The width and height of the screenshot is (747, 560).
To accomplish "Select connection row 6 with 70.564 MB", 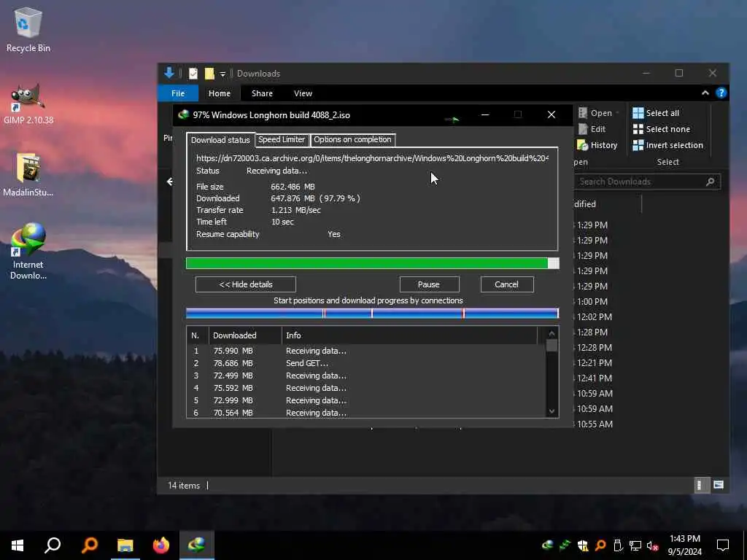I will click(366, 413).
